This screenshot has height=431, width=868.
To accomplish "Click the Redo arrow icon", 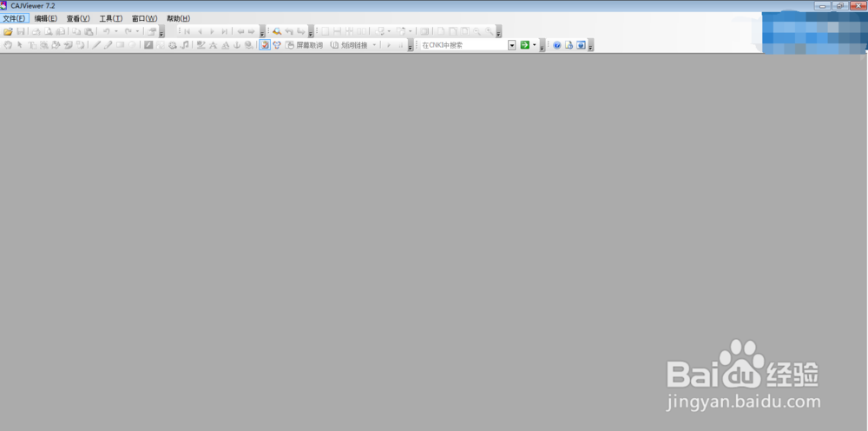I will point(128,31).
